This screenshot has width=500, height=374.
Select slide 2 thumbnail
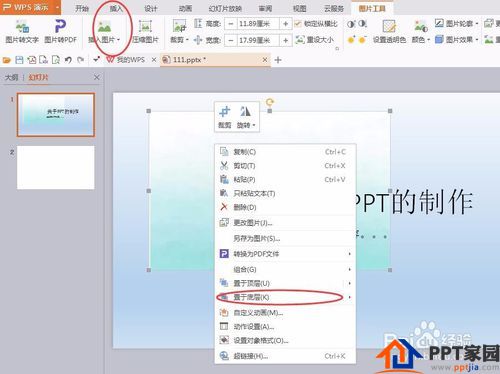point(56,167)
